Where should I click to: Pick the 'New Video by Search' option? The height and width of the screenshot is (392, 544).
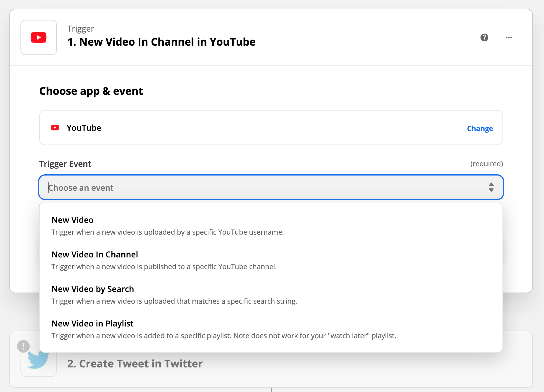coord(93,289)
